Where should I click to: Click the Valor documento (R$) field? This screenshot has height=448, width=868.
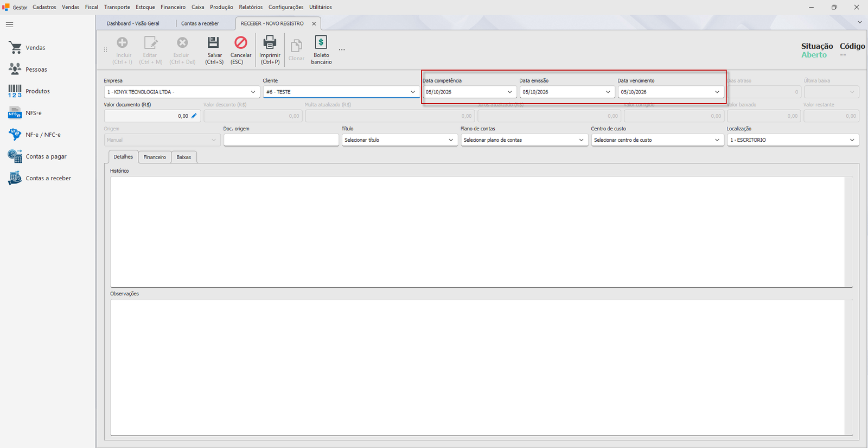click(152, 116)
